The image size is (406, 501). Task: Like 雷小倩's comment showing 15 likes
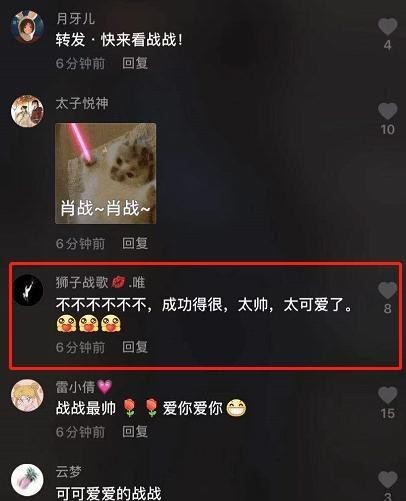(387, 395)
